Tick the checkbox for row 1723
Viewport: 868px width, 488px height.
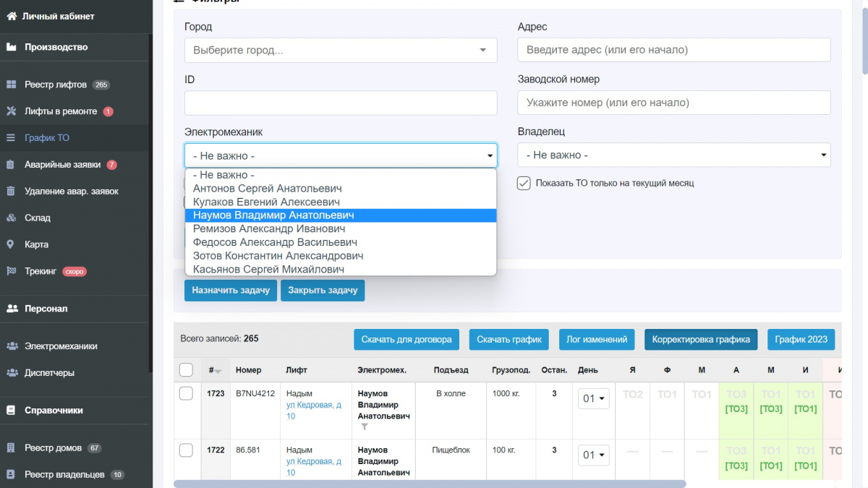(186, 393)
